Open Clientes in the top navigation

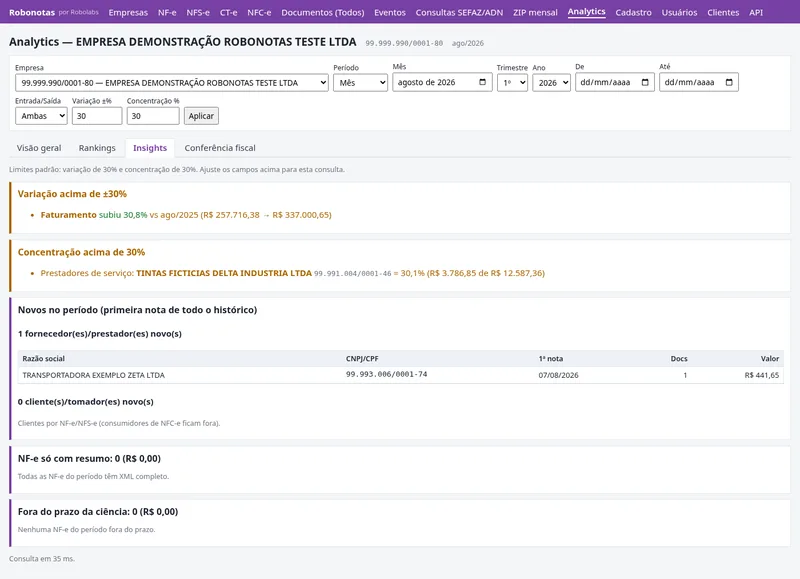click(x=723, y=12)
